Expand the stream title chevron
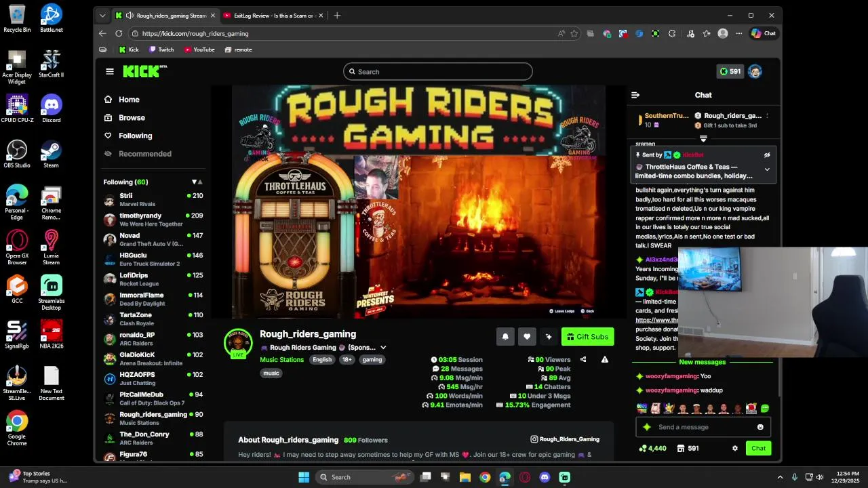868x488 pixels. tap(383, 348)
